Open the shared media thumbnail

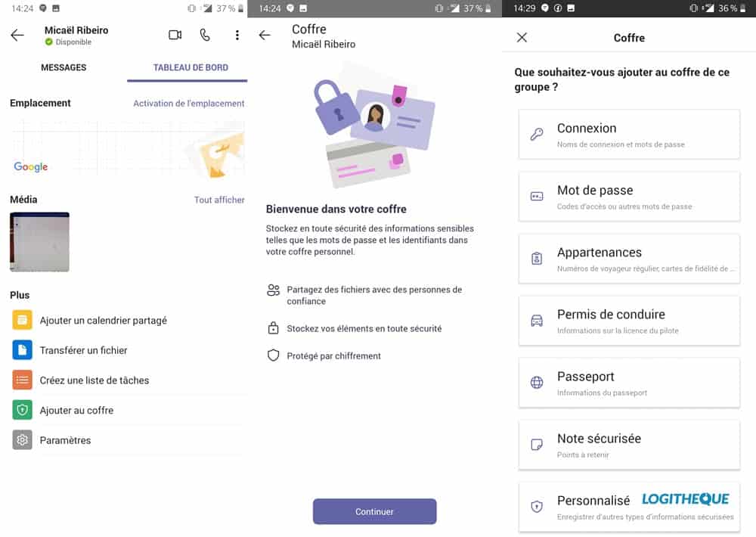(x=39, y=242)
